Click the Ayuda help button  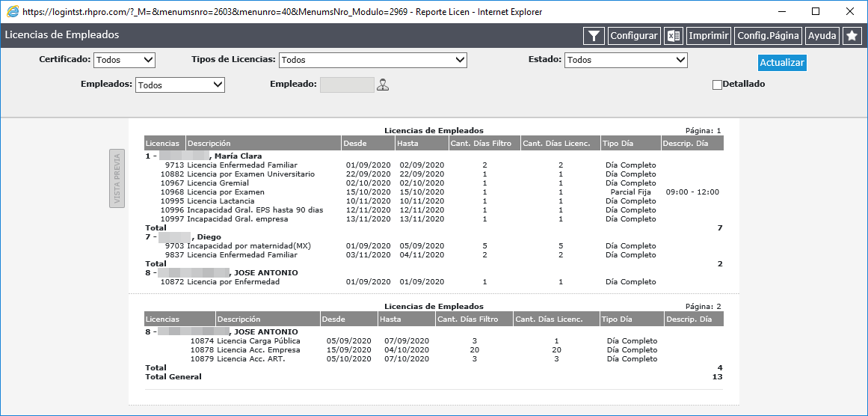coord(822,36)
